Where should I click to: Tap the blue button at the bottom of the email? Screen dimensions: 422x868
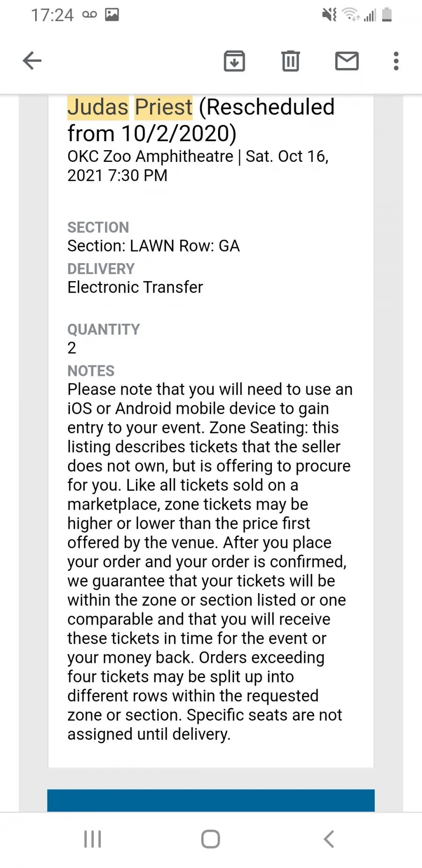click(x=211, y=800)
